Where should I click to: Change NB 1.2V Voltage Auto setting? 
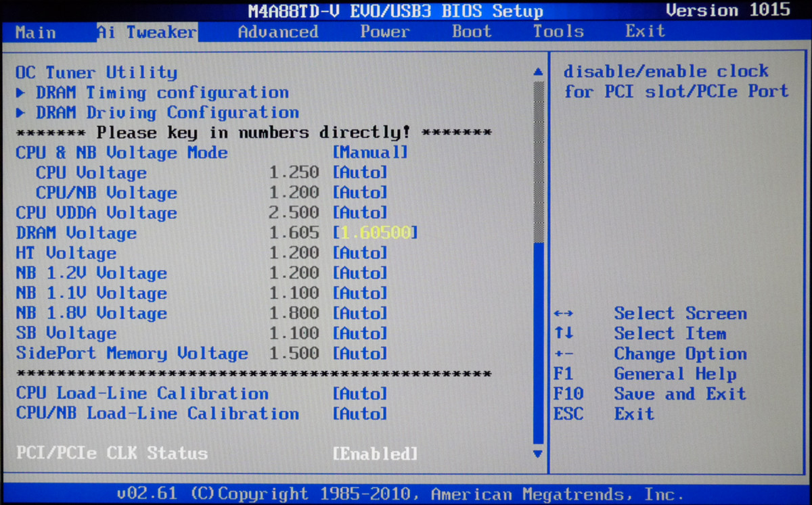point(360,273)
